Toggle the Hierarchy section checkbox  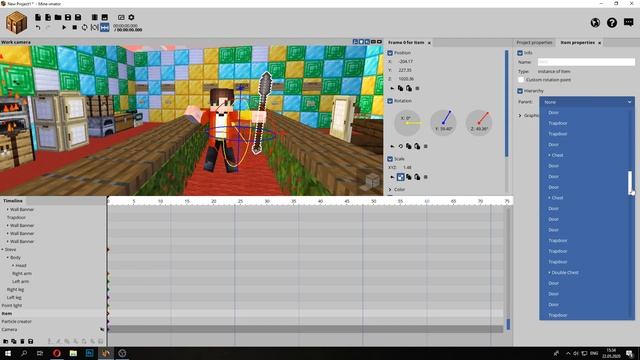pyautogui.click(x=520, y=91)
